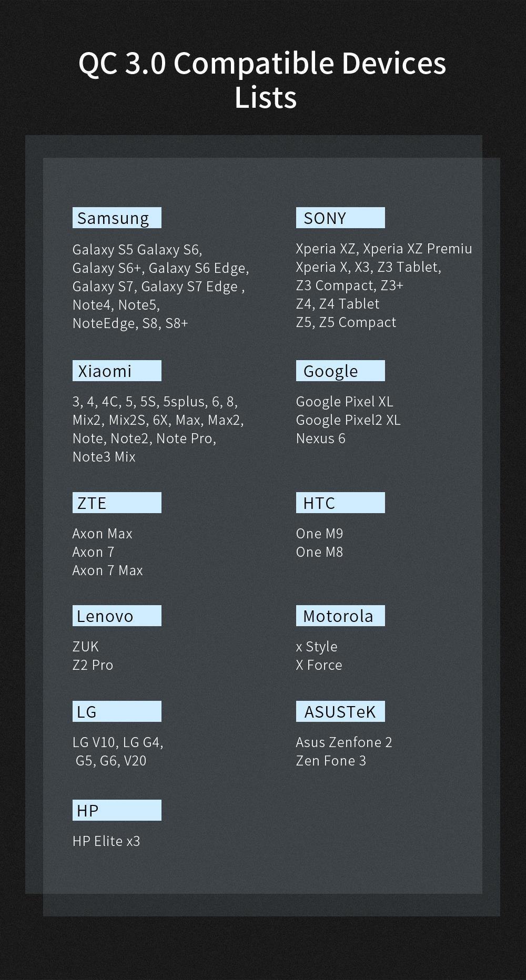Click the Nexus 6 device entry
The image size is (526, 980).
[x=320, y=438]
